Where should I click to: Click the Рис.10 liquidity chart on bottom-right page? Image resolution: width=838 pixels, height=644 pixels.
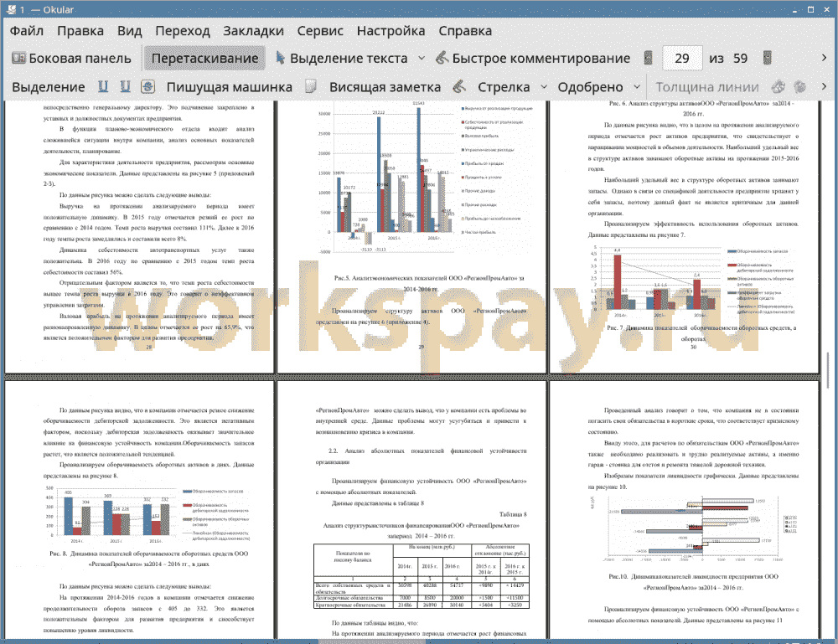(x=694, y=530)
